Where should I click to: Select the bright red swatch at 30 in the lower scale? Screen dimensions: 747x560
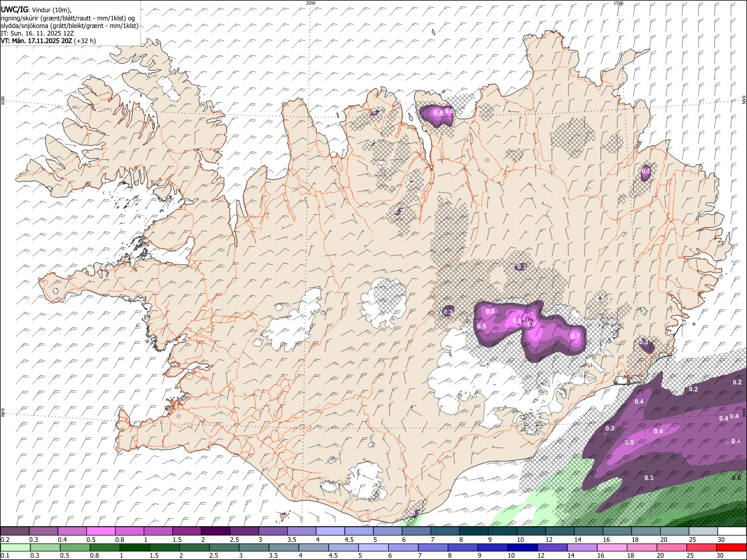pyautogui.click(x=732, y=547)
